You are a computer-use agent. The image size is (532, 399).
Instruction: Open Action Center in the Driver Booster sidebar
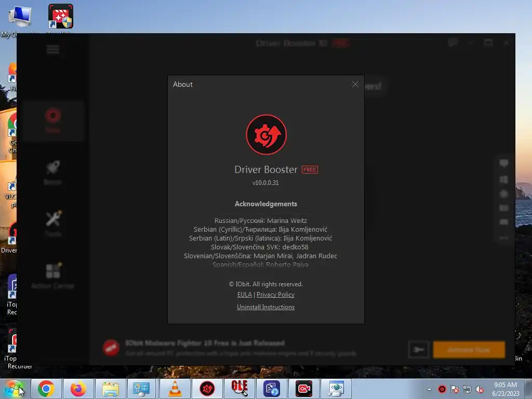(53, 275)
